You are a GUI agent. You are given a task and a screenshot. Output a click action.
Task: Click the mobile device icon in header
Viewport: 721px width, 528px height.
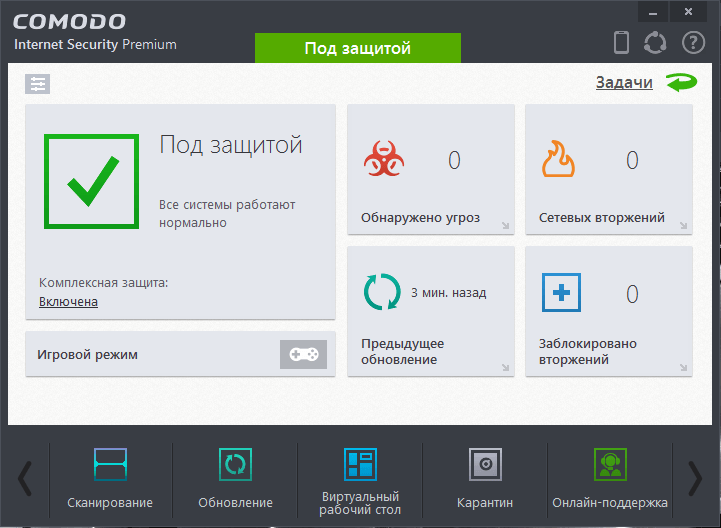[621, 42]
